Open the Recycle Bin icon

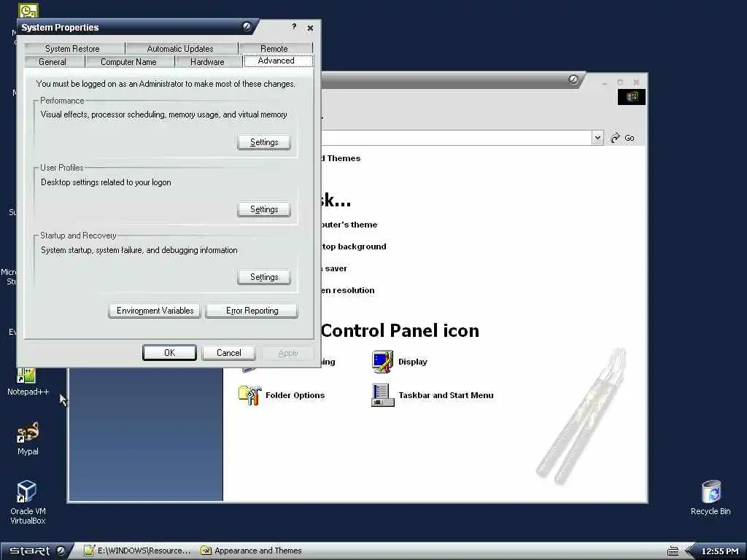tap(711, 497)
